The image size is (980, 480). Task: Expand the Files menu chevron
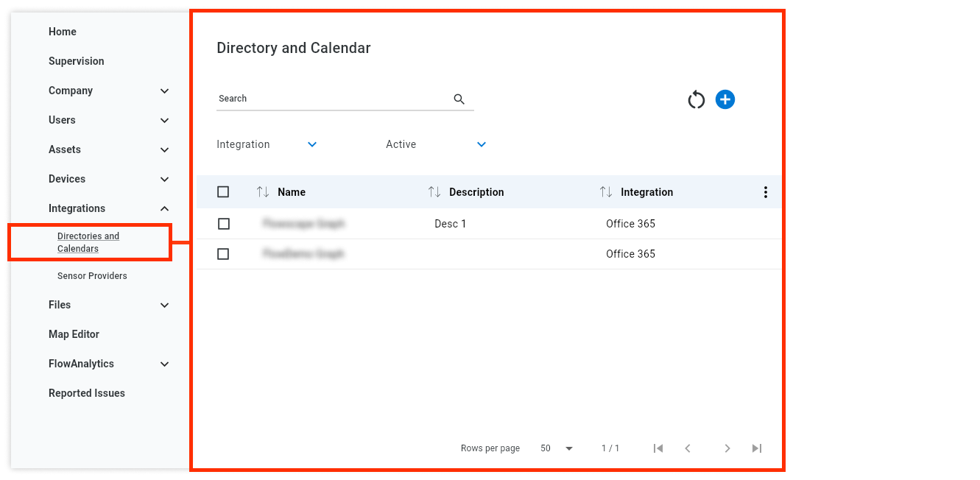tap(165, 306)
